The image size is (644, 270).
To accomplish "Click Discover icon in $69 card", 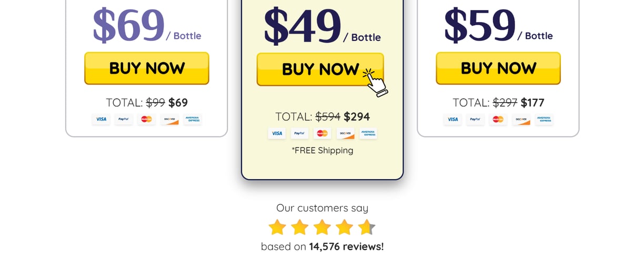I will click(169, 119).
